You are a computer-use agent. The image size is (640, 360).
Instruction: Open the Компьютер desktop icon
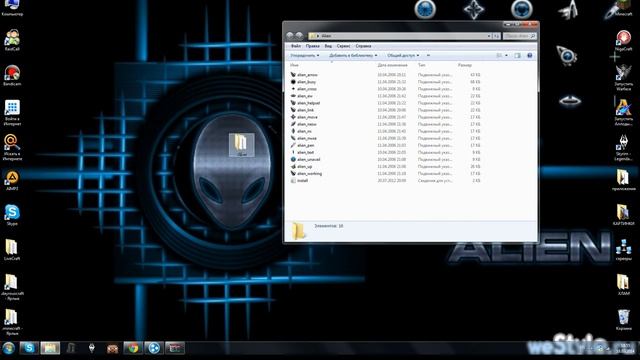(12, 7)
